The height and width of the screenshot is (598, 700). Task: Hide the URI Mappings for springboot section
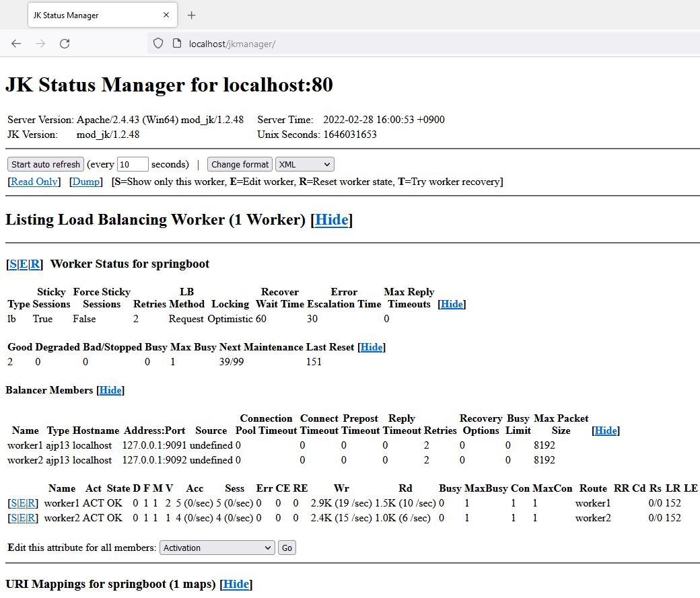pos(236,584)
